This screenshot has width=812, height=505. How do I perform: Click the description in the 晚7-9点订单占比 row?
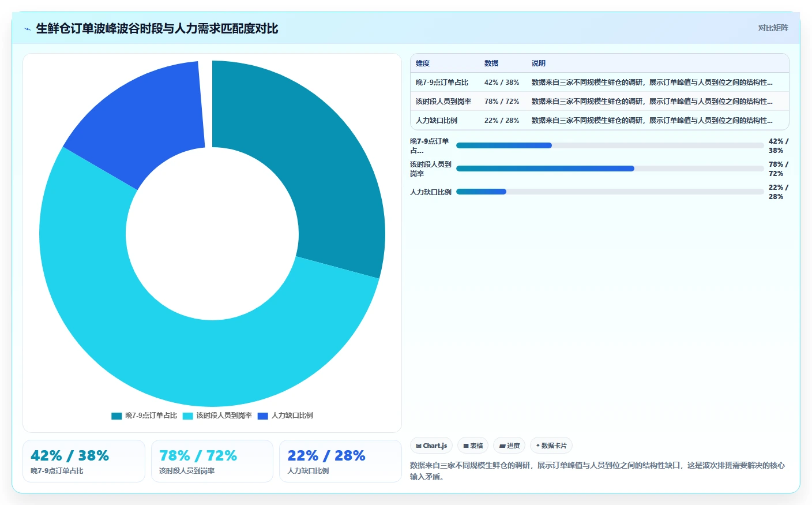[652, 83]
